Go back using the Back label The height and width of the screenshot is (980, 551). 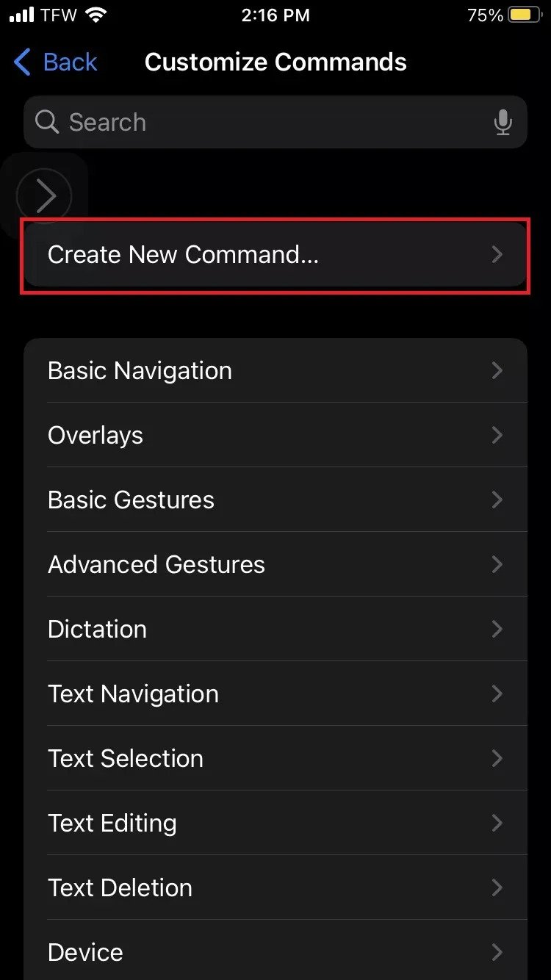pos(70,62)
